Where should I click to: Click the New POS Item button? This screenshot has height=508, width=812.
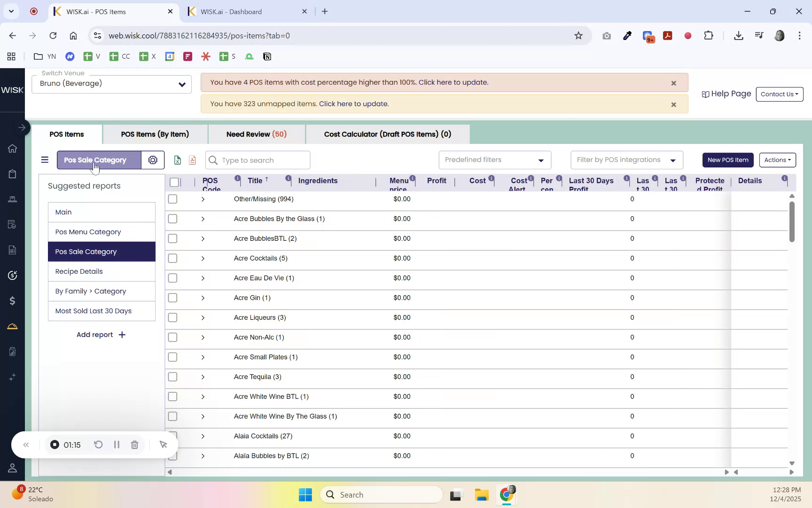[727, 160]
